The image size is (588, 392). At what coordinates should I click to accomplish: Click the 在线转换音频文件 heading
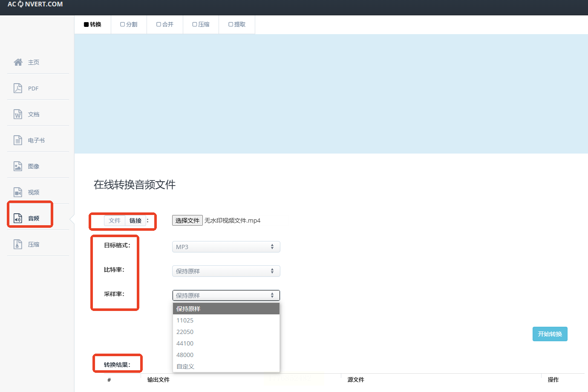pos(135,185)
